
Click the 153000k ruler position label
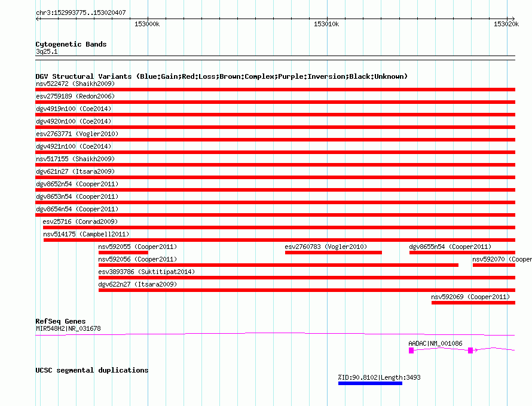[x=147, y=24]
